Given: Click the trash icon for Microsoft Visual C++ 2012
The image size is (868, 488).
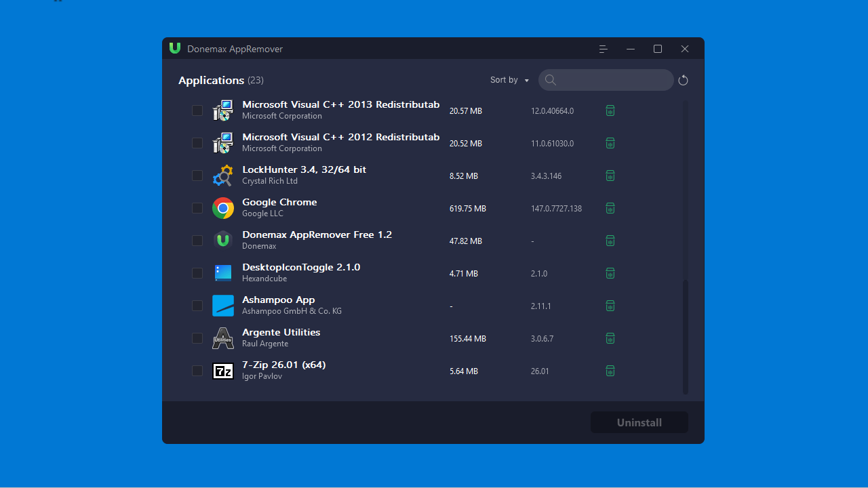Looking at the screenshot, I should pyautogui.click(x=610, y=143).
